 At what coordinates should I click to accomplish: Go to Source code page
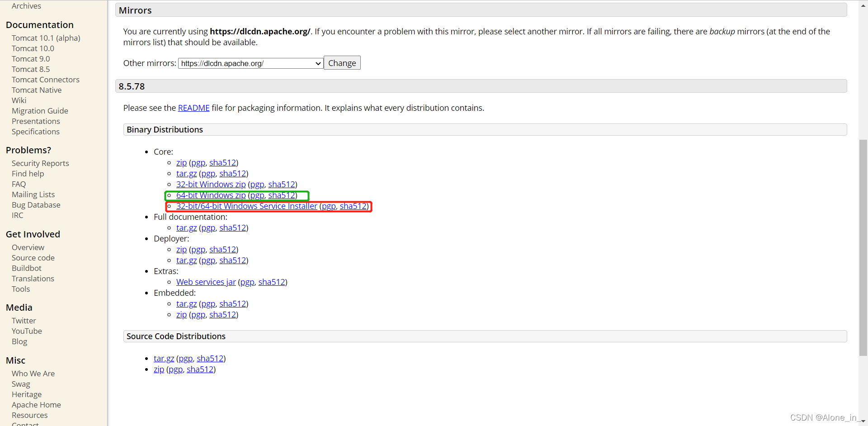tap(33, 258)
